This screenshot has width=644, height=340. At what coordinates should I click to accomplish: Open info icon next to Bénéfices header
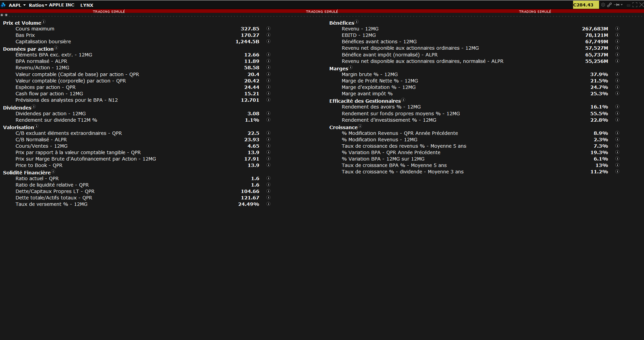coord(357,22)
